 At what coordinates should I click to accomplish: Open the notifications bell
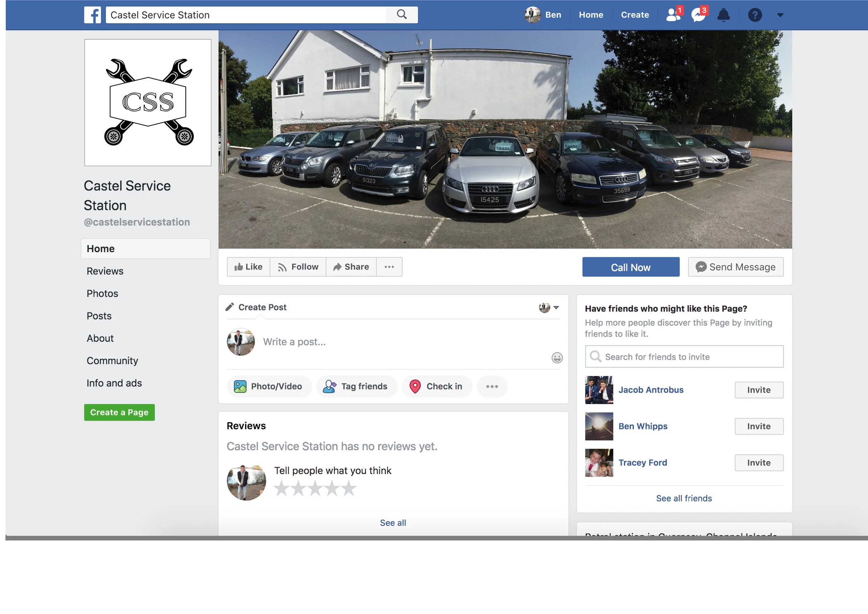click(723, 15)
